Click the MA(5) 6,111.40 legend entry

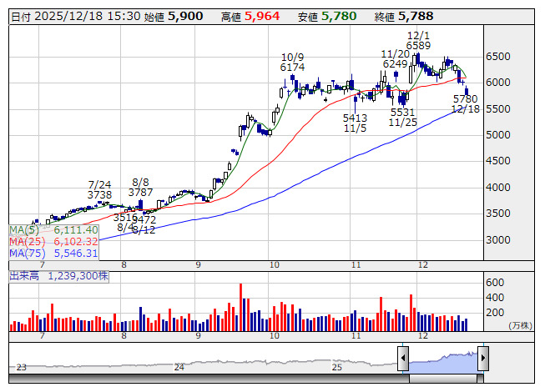[x=53, y=230]
